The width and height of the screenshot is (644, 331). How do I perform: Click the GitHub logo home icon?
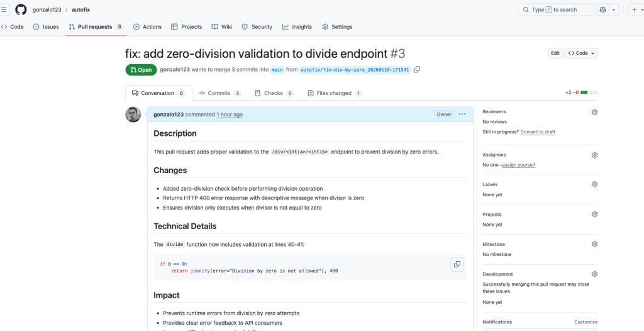pyautogui.click(x=21, y=9)
